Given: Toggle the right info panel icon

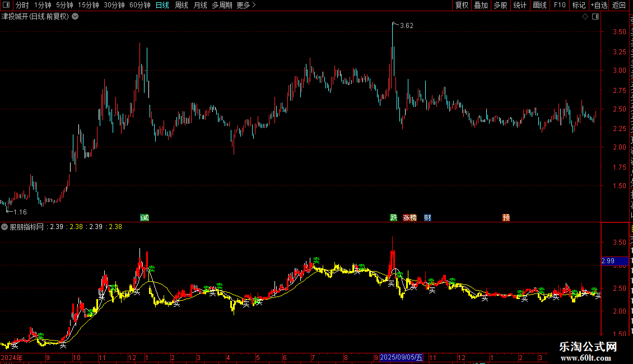Looking at the screenshot, I should point(595,17).
